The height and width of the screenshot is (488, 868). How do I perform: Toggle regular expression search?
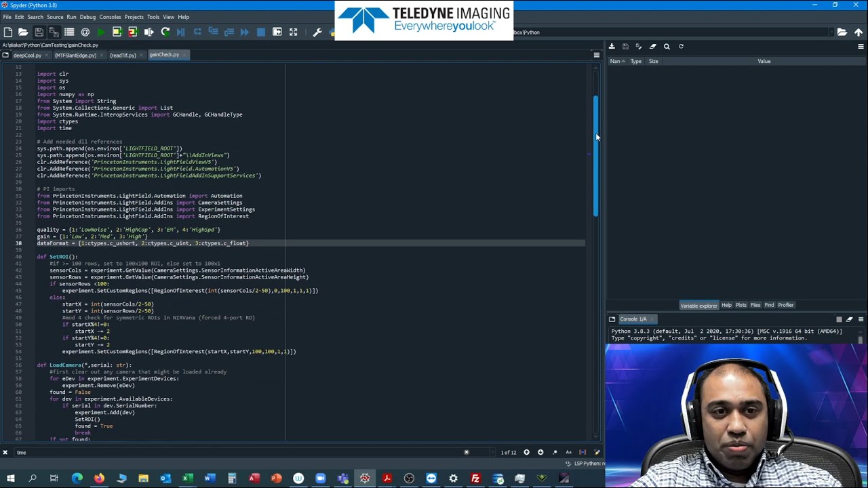[555, 452]
